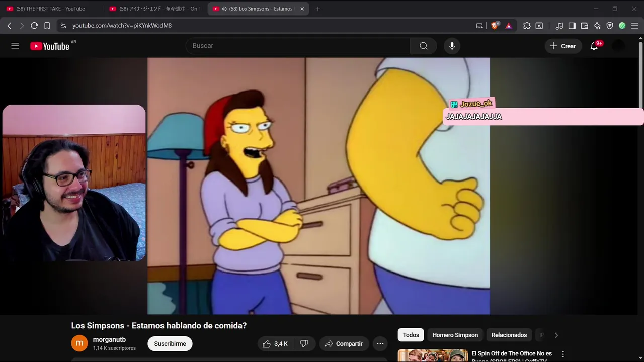Open the Brave Shields lion icon
This screenshot has height=362, width=644.
coord(495,25)
